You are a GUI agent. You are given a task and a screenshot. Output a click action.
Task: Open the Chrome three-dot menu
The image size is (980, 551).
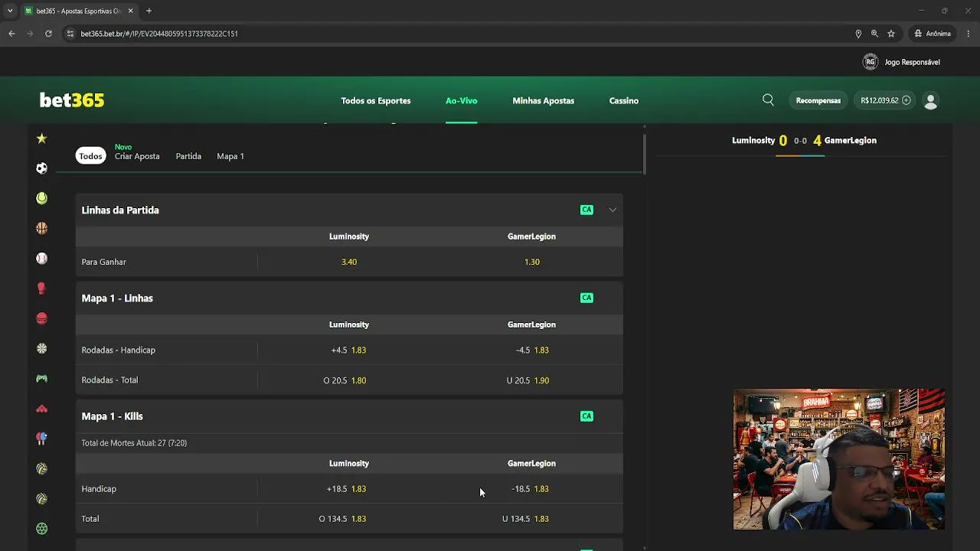click(969, 34)
